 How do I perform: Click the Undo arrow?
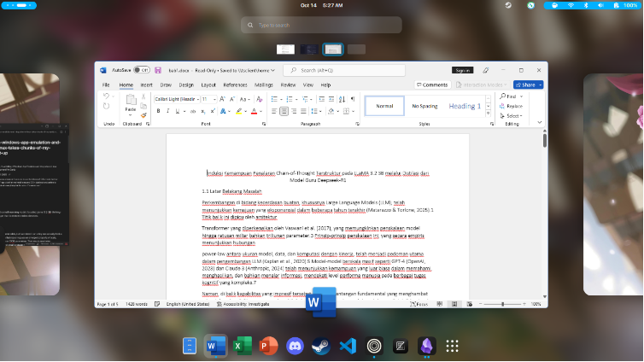coord(107,97)
